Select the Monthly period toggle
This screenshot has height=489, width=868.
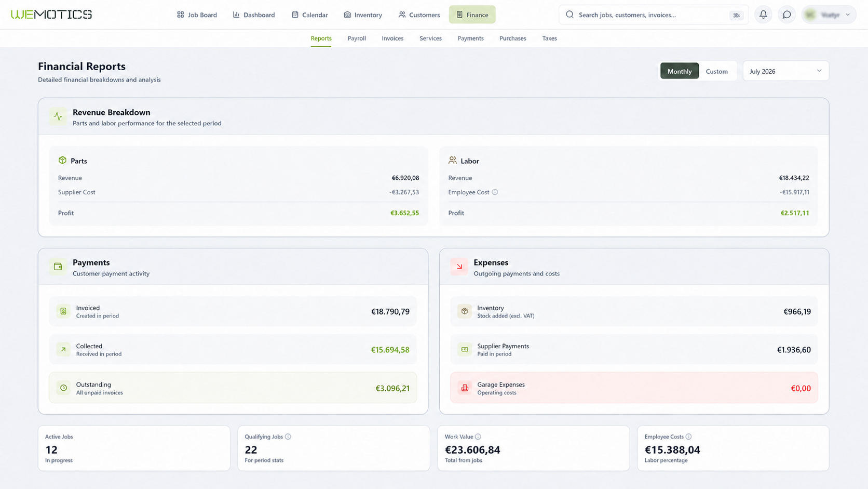(680, 71)
